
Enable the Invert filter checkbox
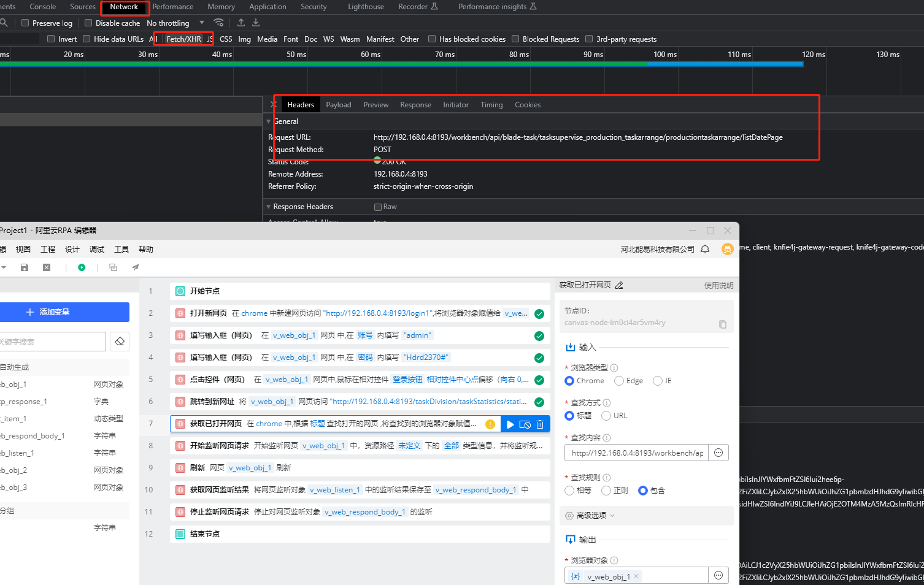coord(51,39)
